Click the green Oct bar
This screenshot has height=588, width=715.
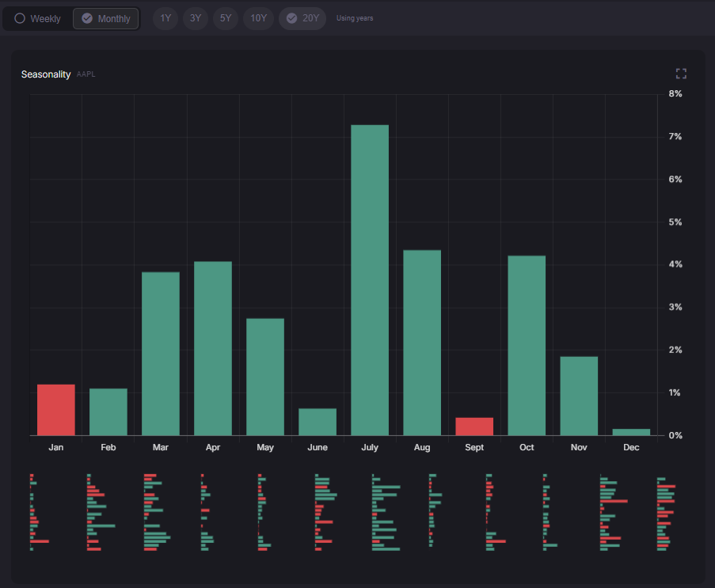[x=527, y=345]
